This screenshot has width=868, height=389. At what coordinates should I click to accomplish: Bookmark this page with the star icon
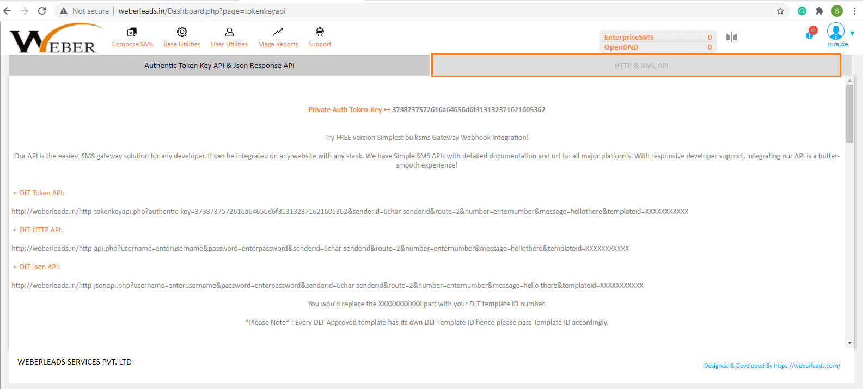pyautogui.click(x=780, y=11)
